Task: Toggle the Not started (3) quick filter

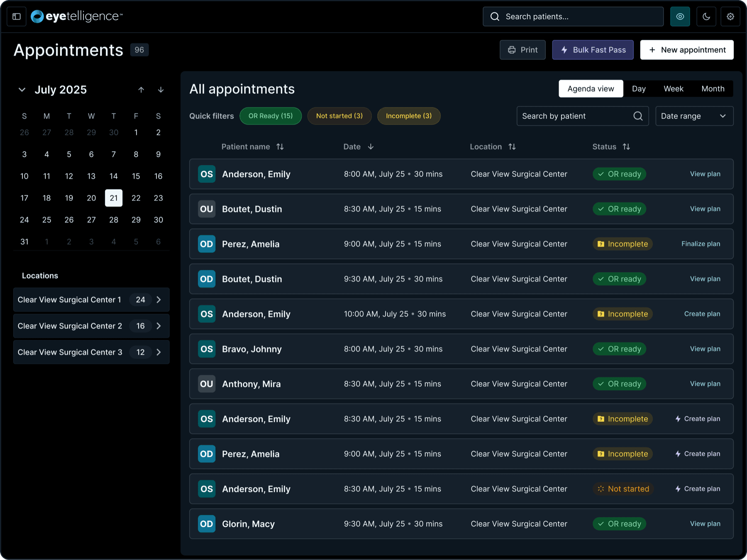Action: click(x=339, y=116)
